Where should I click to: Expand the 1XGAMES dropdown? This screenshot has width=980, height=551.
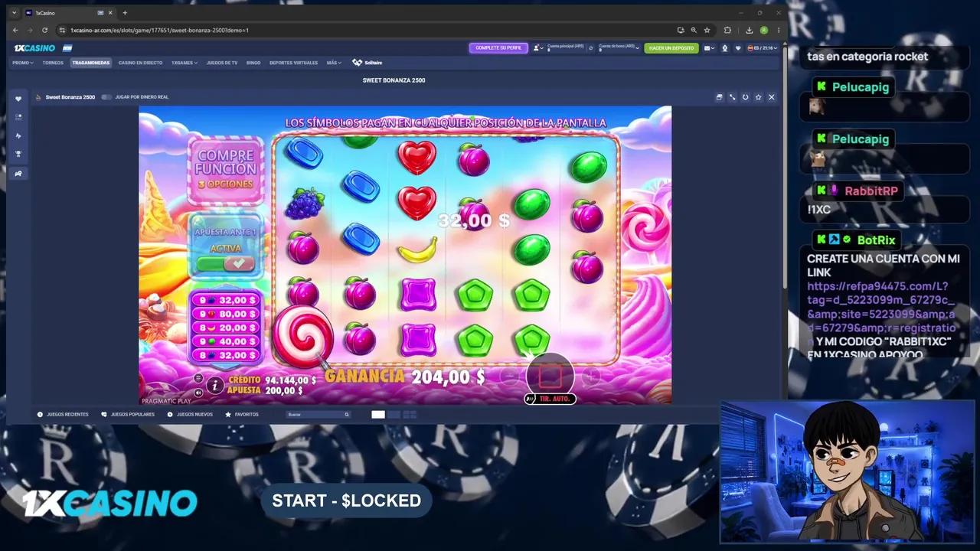(185, 63)
